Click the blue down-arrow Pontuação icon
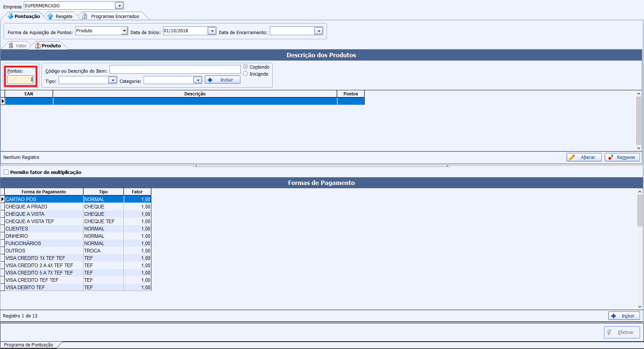 (11, 16)
